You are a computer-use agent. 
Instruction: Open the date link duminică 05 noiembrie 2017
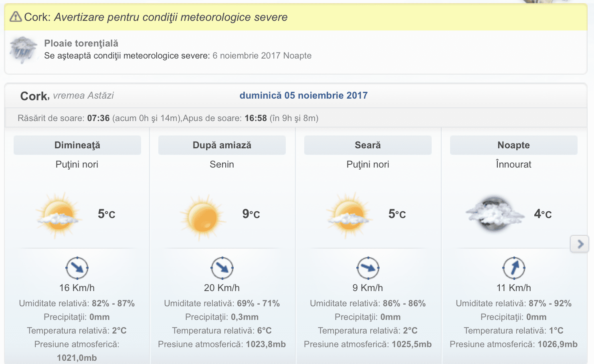click(x=303, y=95)
